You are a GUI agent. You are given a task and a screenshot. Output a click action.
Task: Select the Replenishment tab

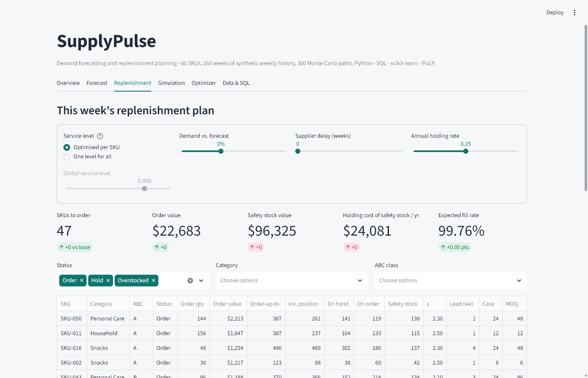click(133, 83)
